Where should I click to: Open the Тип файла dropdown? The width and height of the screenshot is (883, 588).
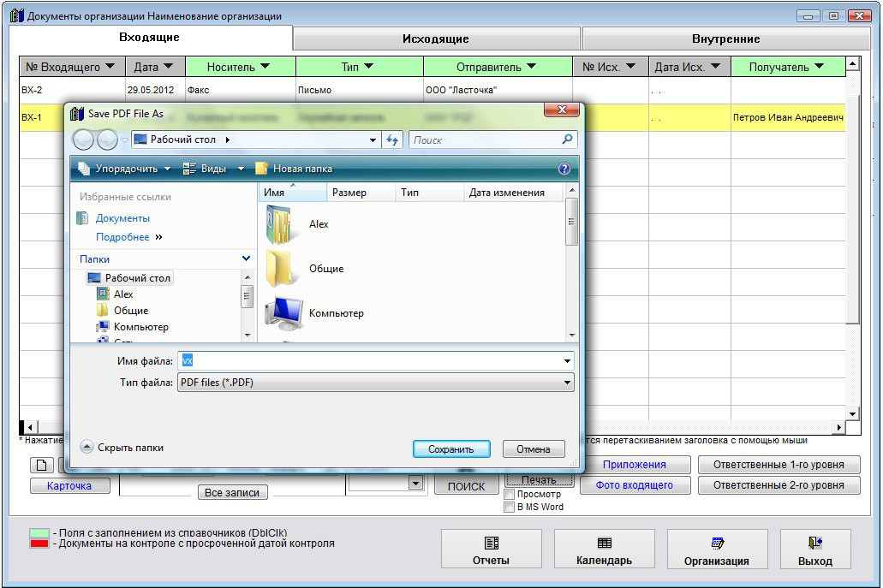[x=567, y=383]
